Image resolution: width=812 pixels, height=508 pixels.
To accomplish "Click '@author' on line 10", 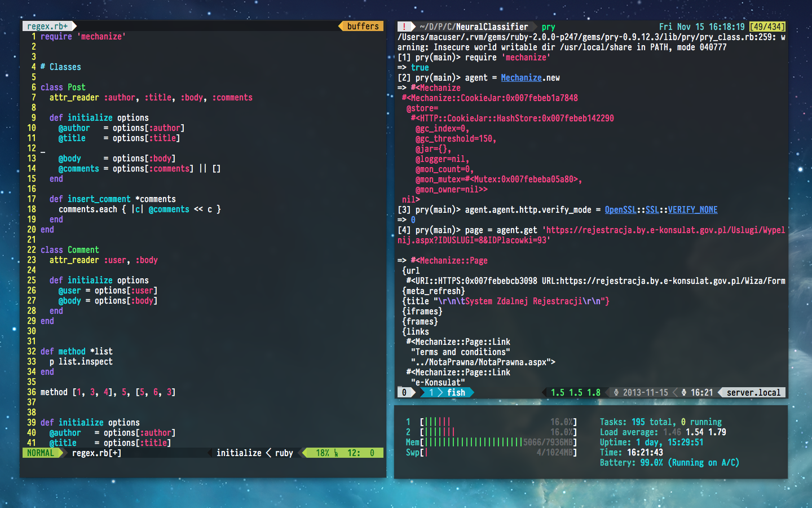I will pos(74,128).
